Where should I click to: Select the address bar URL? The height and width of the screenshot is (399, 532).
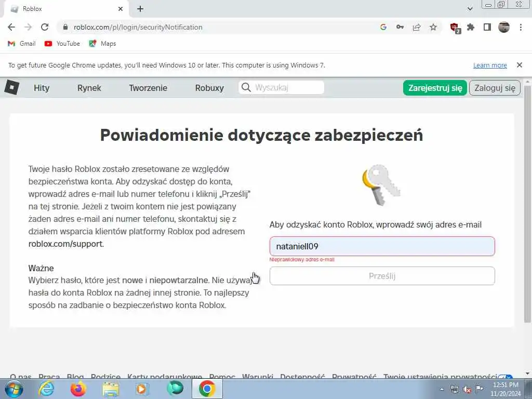(x=138, y=27)
